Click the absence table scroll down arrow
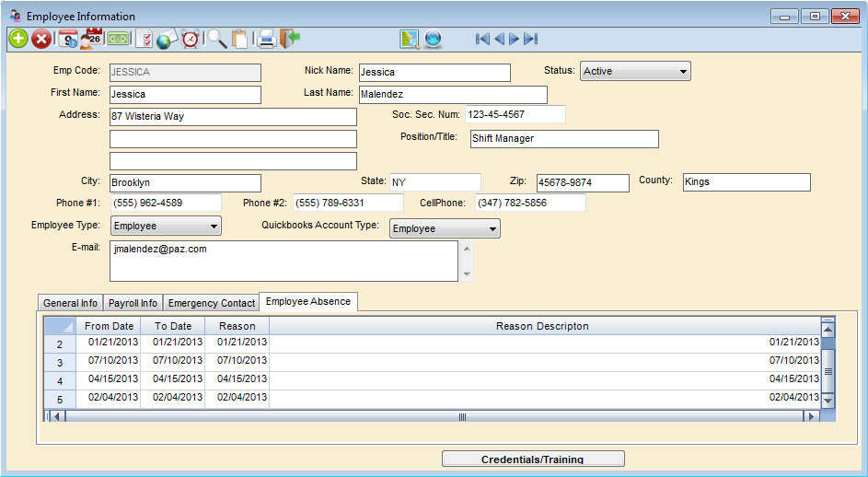The height and width of the screenshot is (477, 868). (828, 400)
